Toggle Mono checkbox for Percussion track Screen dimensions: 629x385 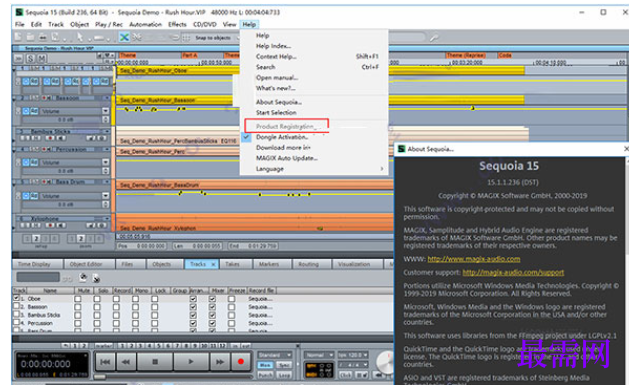(136, 323)
